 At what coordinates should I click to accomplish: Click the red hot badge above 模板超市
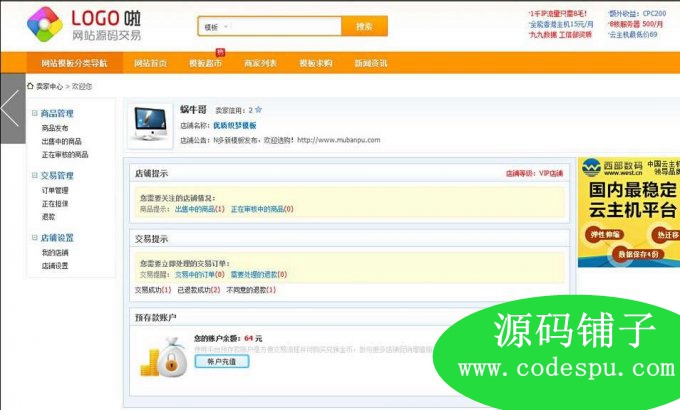point(220,52)
